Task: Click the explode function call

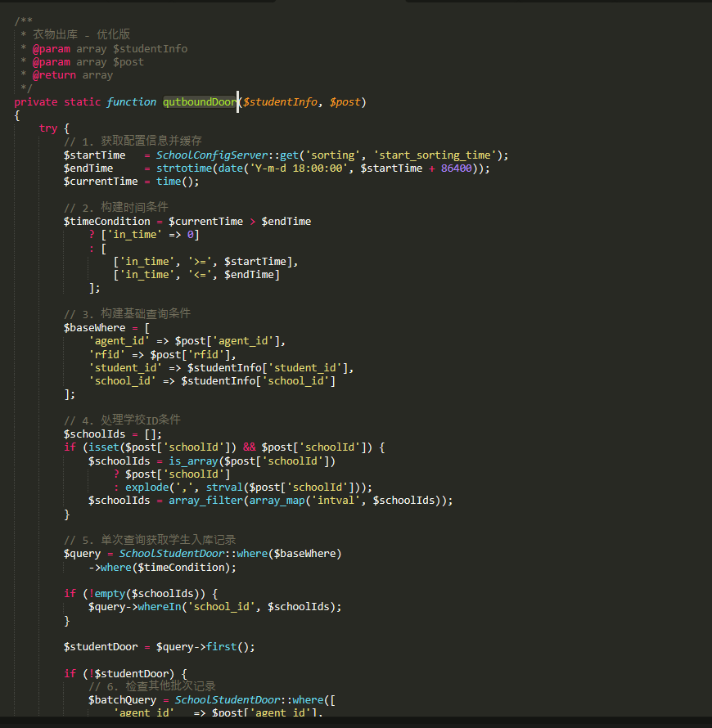Action: pyautogui.click(x=146, y=487)
